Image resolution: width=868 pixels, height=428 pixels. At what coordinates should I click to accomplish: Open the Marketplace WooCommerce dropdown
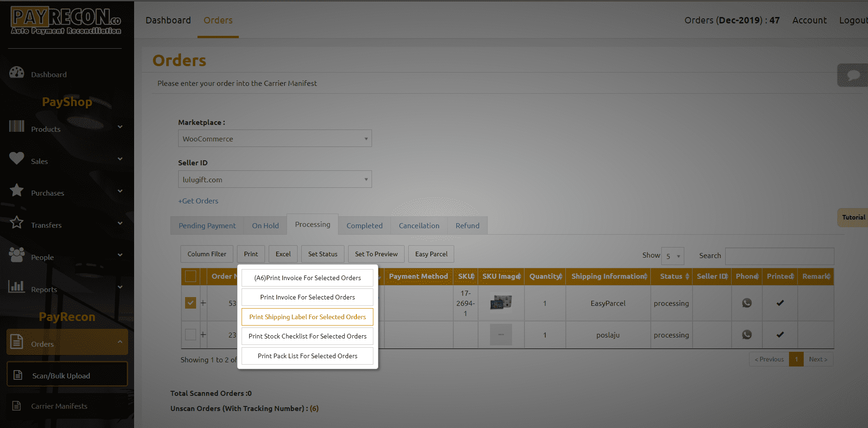pos(275,138)
